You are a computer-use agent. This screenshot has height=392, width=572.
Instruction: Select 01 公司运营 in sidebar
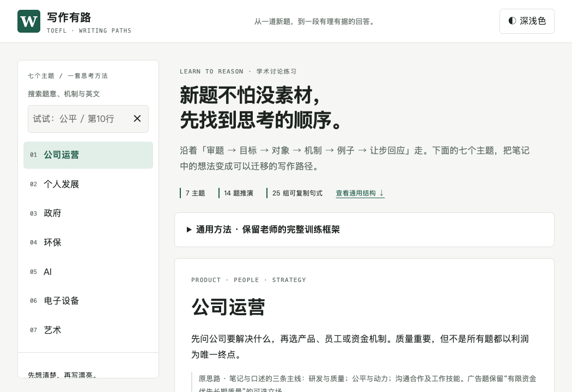coord(88,155)
